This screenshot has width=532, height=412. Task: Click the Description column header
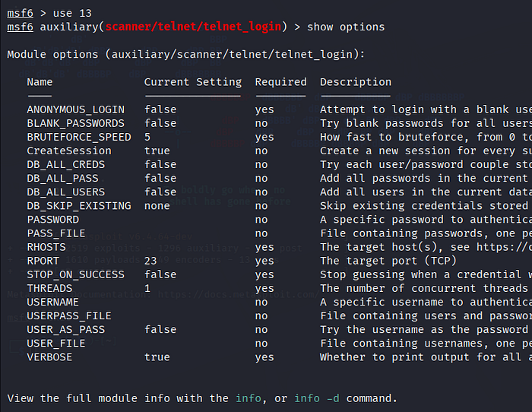click(x=356, y=82)
